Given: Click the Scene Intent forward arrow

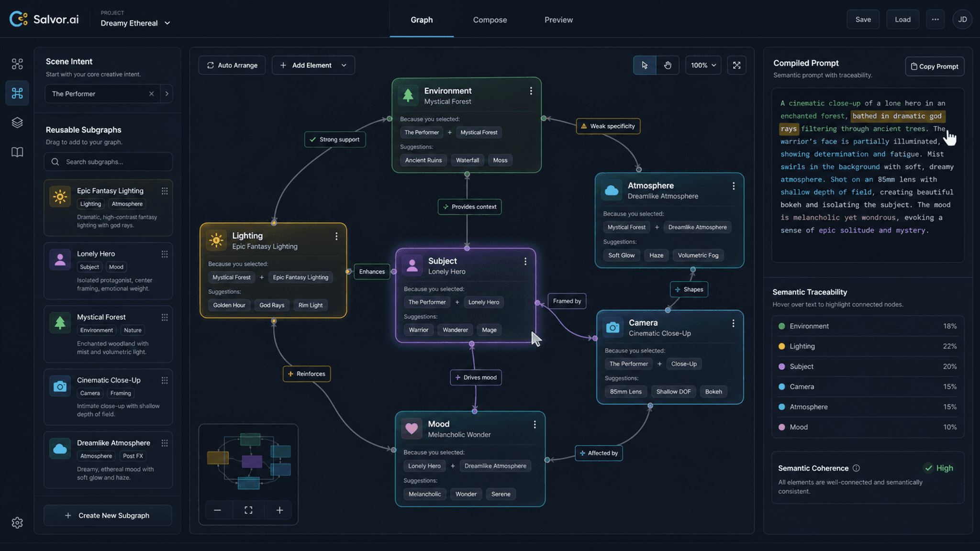Looking at the screenshot, I should click(167, 94).
